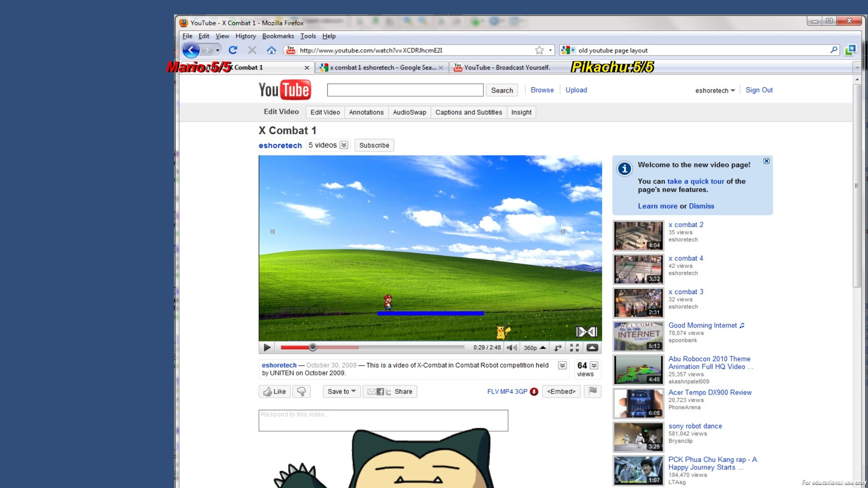This screenshot has height=488, width=868.
Task: Open the Insight button
Action: pyautogui.click(x=521, y=112)
